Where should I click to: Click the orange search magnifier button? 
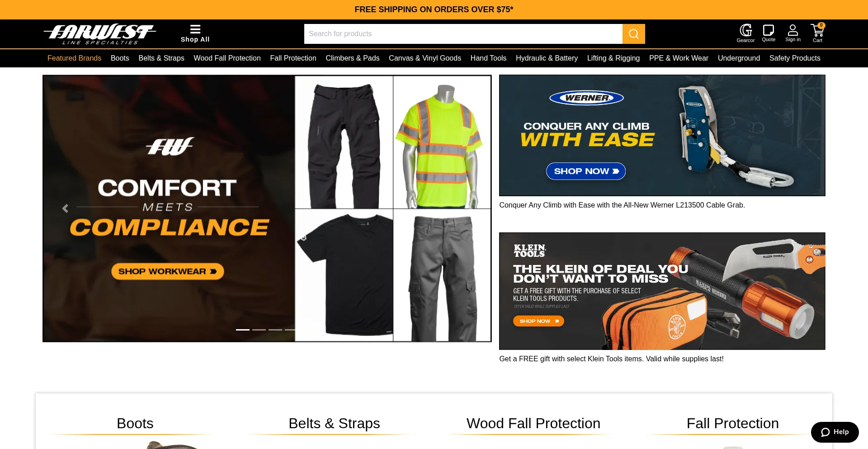click(633, 34)
